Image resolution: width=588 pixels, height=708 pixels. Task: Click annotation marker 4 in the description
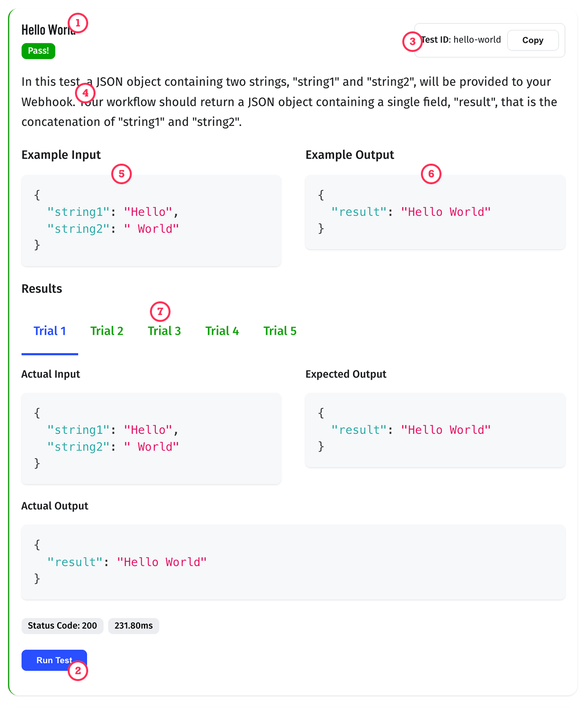85,93
